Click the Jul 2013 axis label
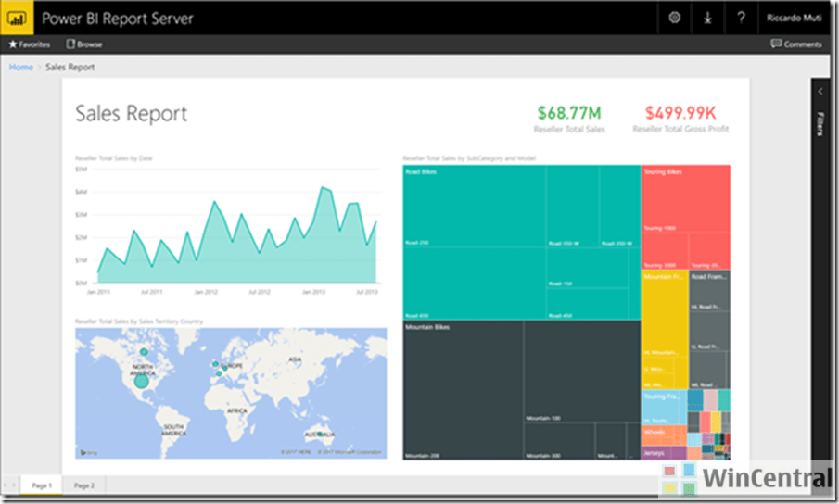Viewport: 839px width, 504px height. tap(367, 292)
